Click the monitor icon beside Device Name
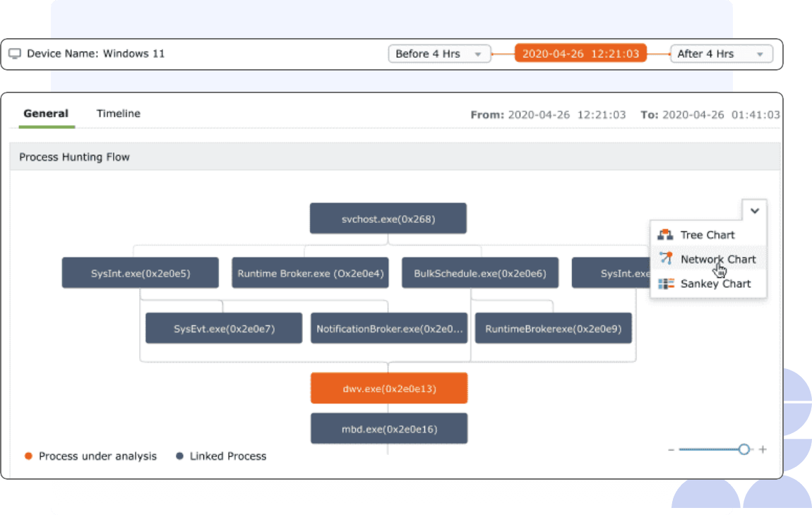The width and height of the screenshot is (812, 515). pyautogui.click(x=14, y=53)
